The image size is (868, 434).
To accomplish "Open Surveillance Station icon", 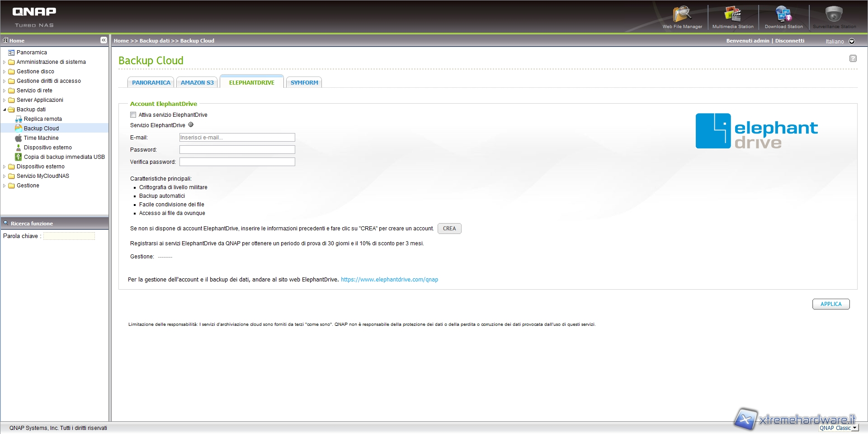I will (834, 16).
